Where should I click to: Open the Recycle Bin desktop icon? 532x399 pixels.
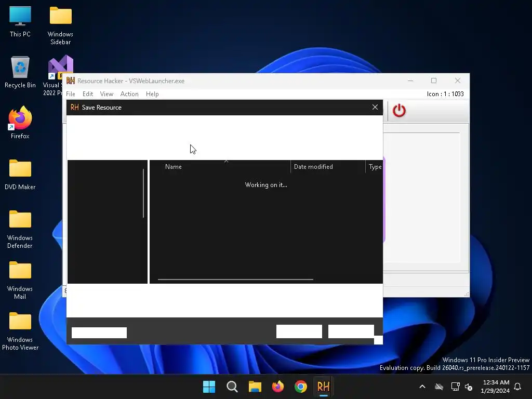pos(20,72)
